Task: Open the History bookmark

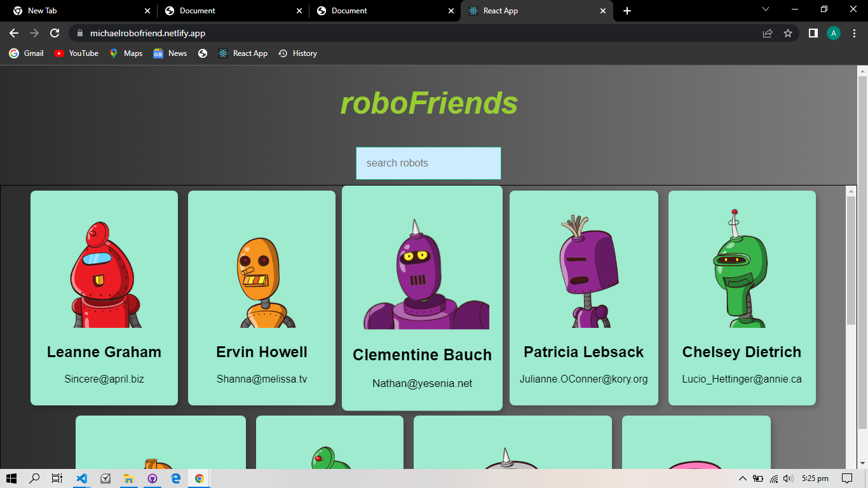Action: click(297, 53)
